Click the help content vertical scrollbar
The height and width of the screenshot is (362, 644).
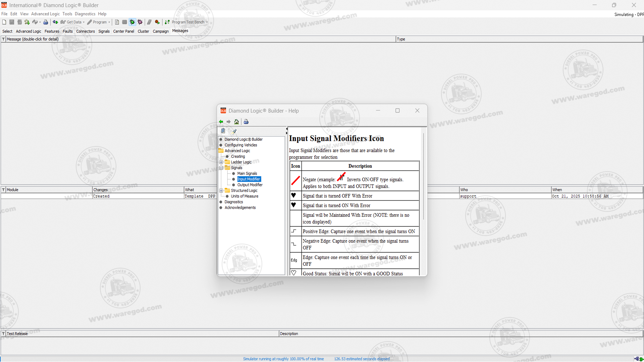pyautogui.click(x=423, y=177)
